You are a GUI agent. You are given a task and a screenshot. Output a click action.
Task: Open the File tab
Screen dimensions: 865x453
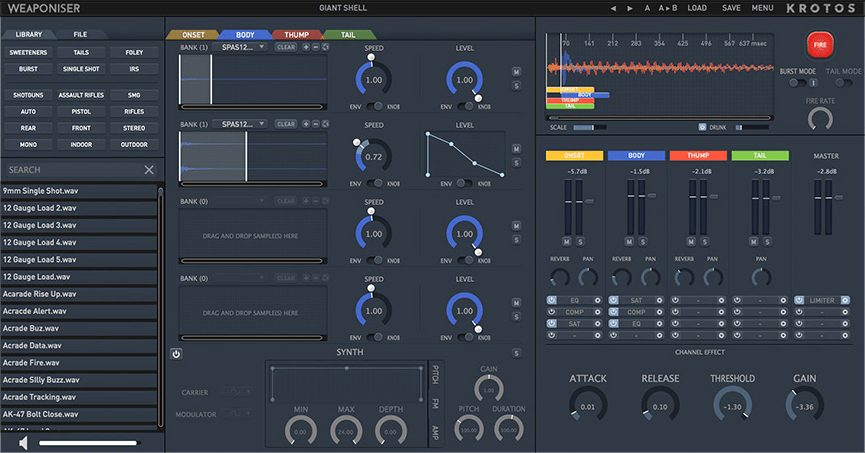pyautogui.click(x=79, y=34)
